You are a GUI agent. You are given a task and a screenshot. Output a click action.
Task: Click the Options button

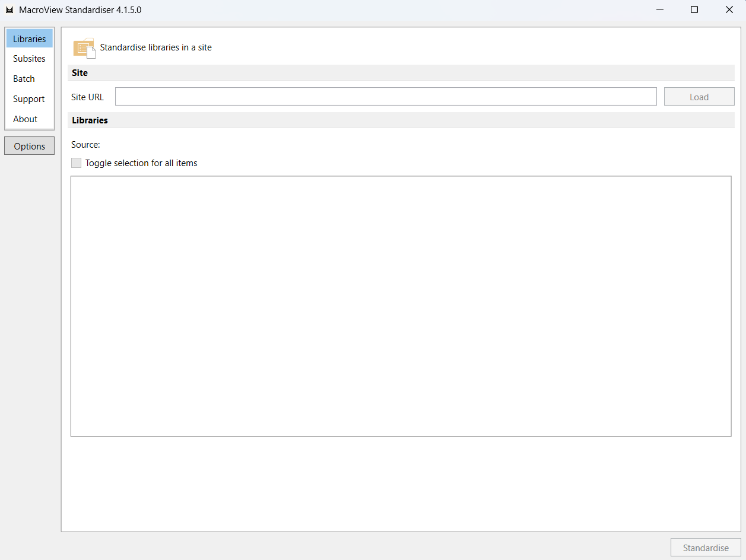(30, 146)
